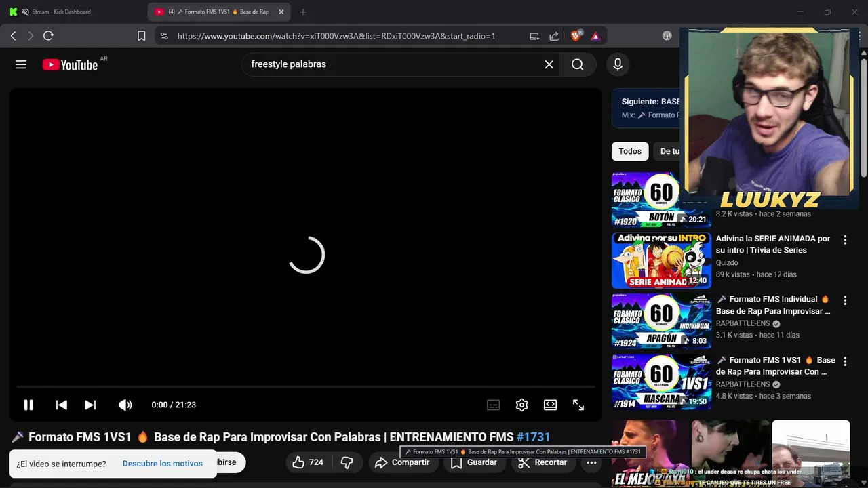
Task: Bookmark this page icon
Action: pos(141,36)
